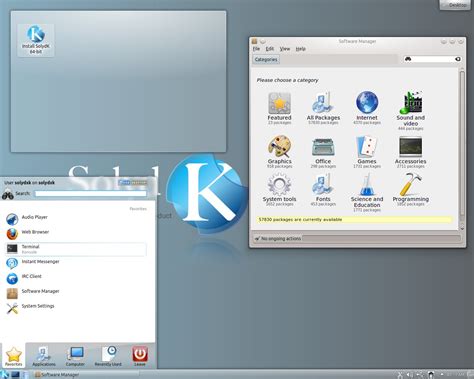The height and width of the screenshot is (379, 474).
Task: Open the Accessories category
Action: click(410, 152)
